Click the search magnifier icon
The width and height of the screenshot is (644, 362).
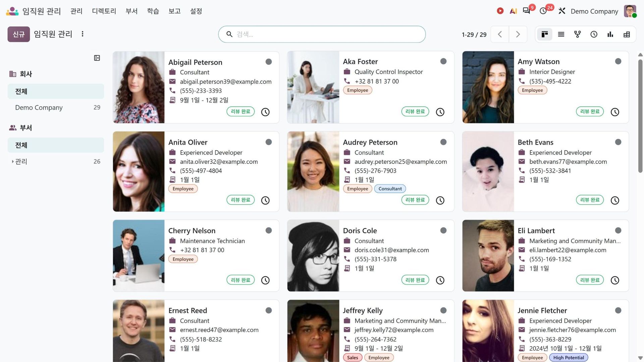click(x=229, y=34)
